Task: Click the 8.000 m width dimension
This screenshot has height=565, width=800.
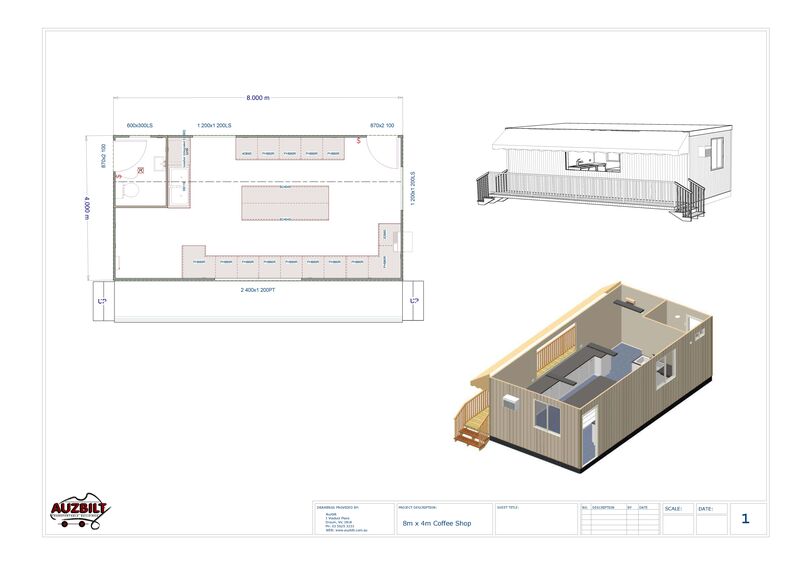Action: click(257, 98)
